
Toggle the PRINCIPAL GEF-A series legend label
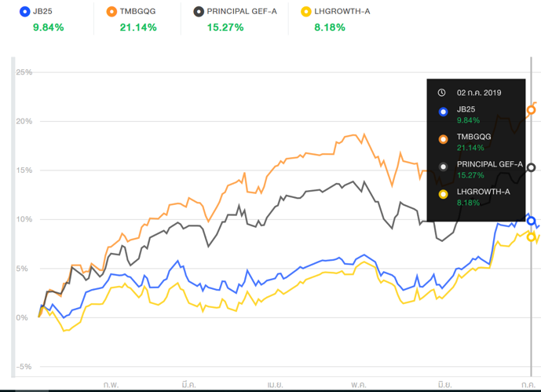tap(242, 12)
